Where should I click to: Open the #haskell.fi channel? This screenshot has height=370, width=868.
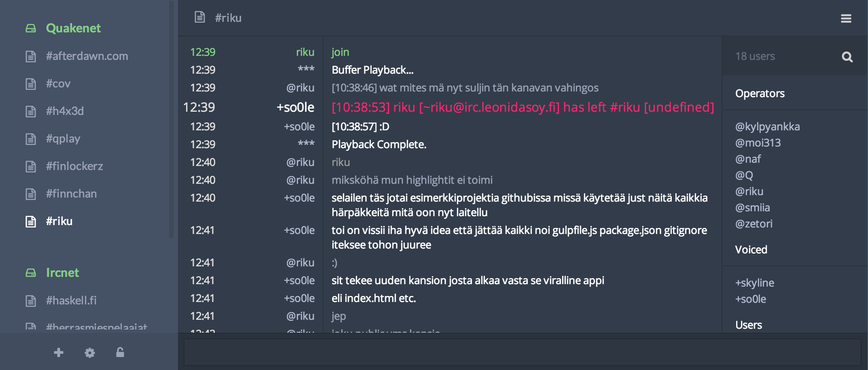[71, 301]
